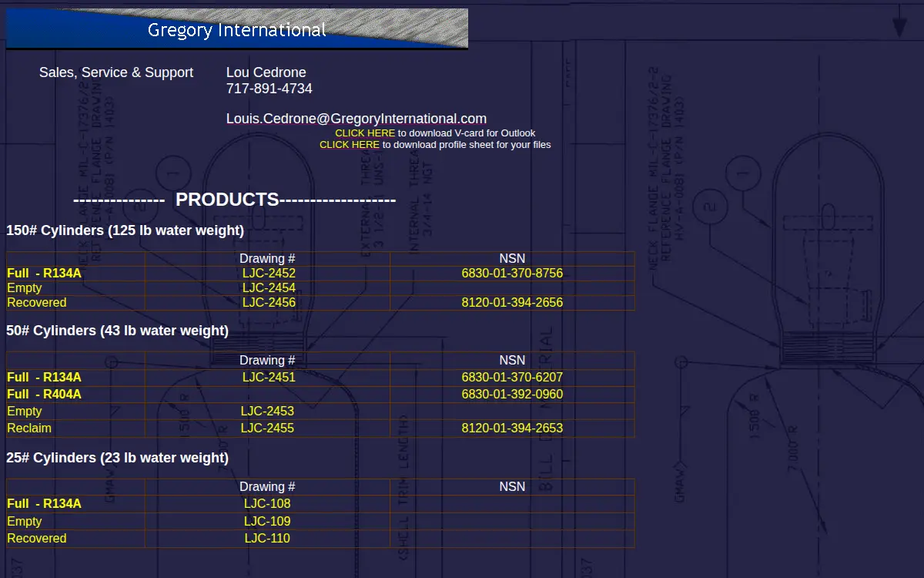Click NSN 6830-01-370-6207
Screen dimensions: 924x578
512,378
